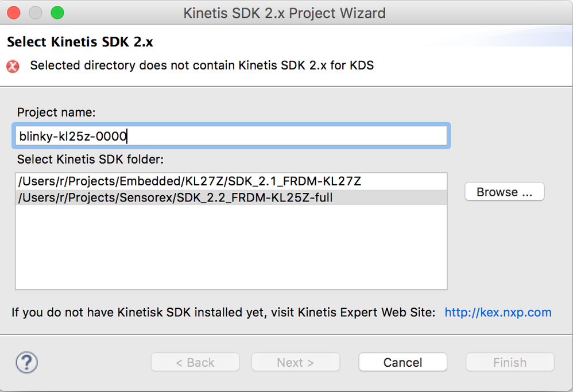Click the Finish button
573x392 pixels.
[x=509, y=362]
